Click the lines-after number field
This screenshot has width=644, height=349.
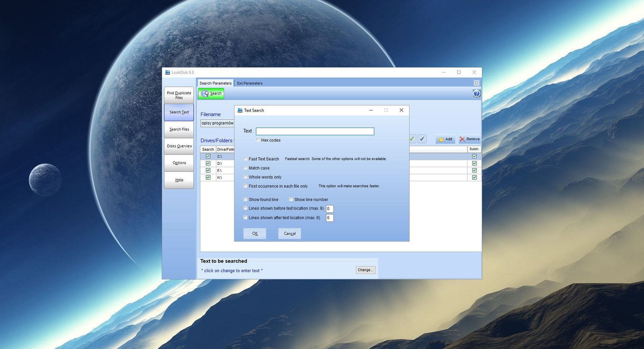pos(329,218)
